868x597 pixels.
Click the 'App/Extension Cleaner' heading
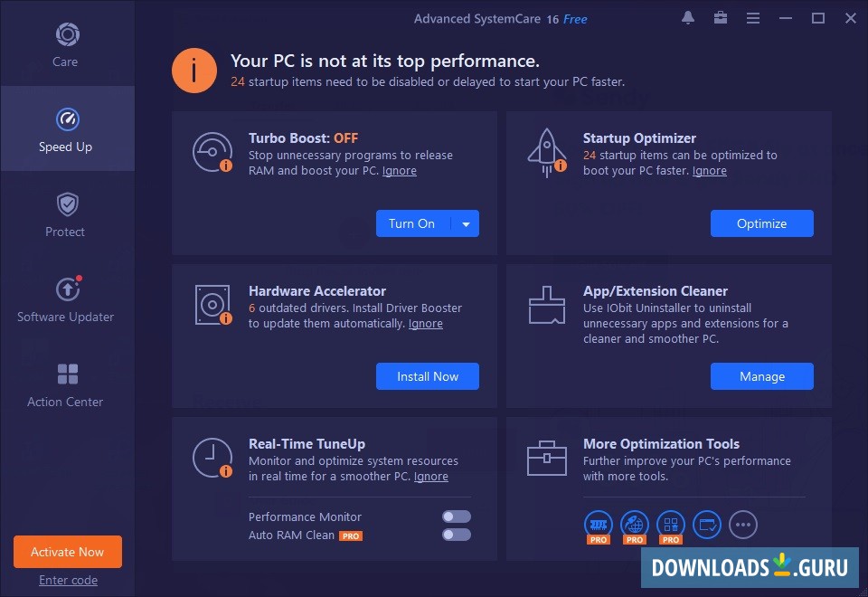656,290
